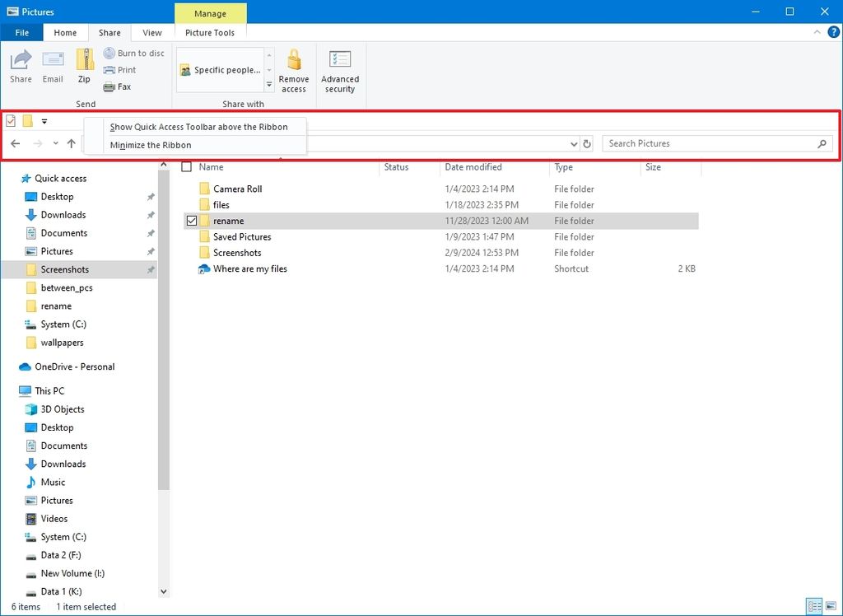Refresh the folder with the refresh button
Viewport: 843px width, 616px height.
point(586,143)
